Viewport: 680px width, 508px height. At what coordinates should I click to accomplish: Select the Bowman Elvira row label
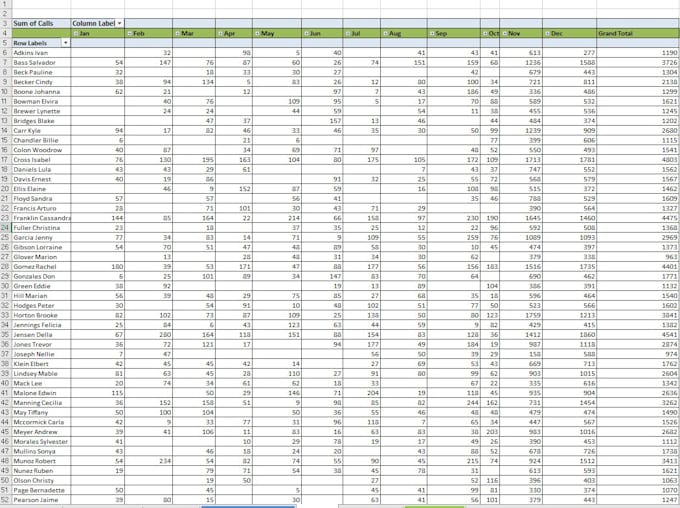[x=41, y=101]
